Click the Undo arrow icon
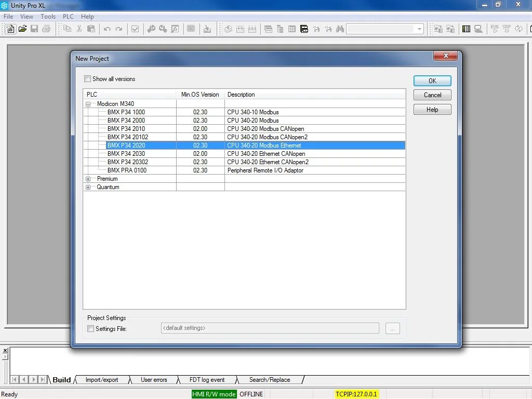Screen dimensions: 532x399 (x=107, y=29)
